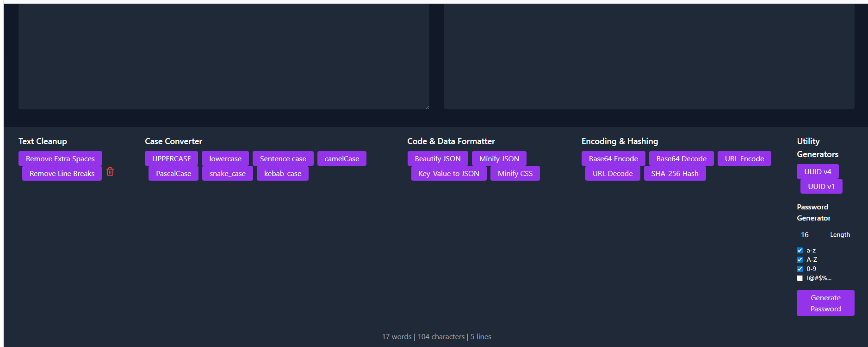This screenshot has width=868, height=347.
Task: Uncheck the a-z lowercase checkbox
Action: [800, 250]
